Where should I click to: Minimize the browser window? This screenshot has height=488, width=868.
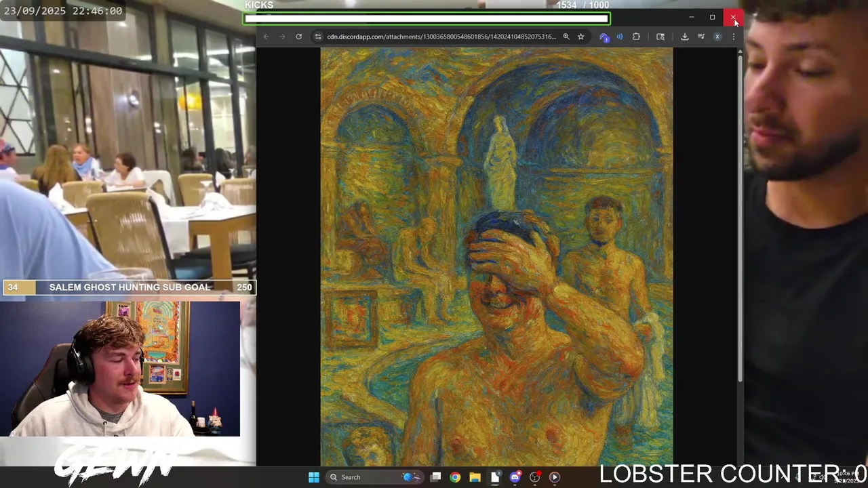point(691,17)
